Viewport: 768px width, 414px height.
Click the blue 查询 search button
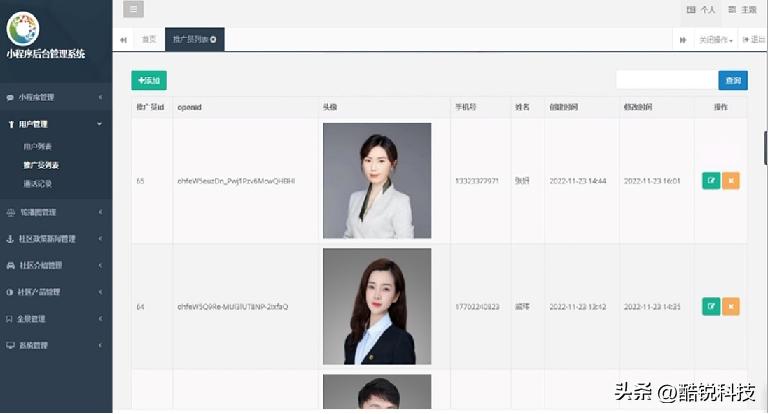tap(733, 80)
